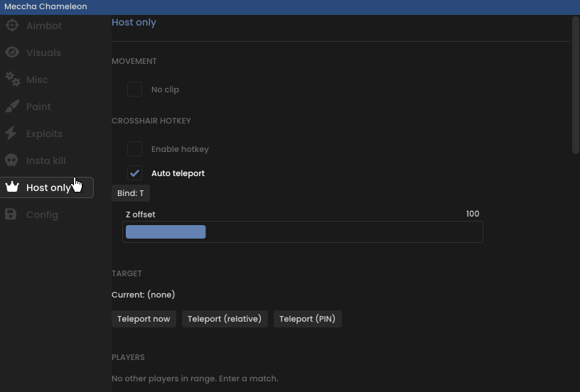Click the "Current: (none)" target text
580x392 pixels.
point(143,295)
